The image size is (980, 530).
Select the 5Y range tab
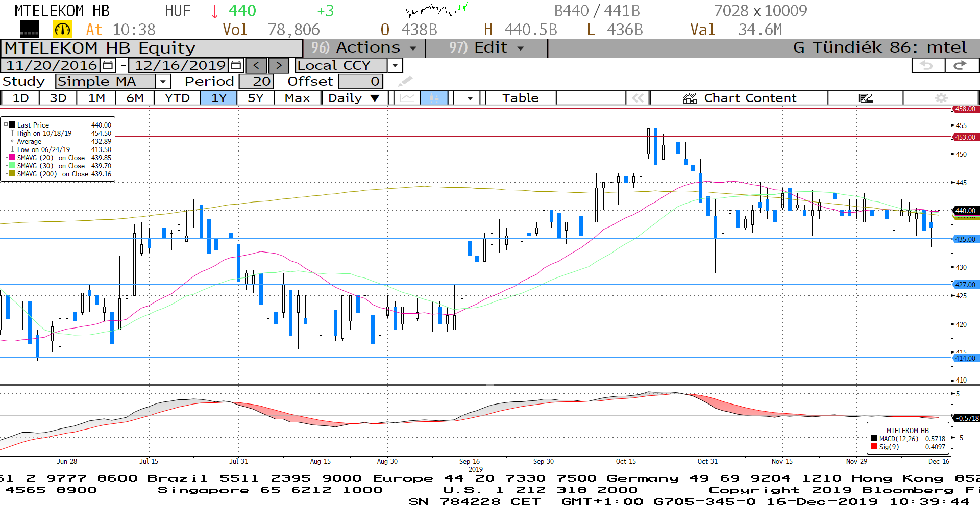pyautogui.click(x=256, y=98)
